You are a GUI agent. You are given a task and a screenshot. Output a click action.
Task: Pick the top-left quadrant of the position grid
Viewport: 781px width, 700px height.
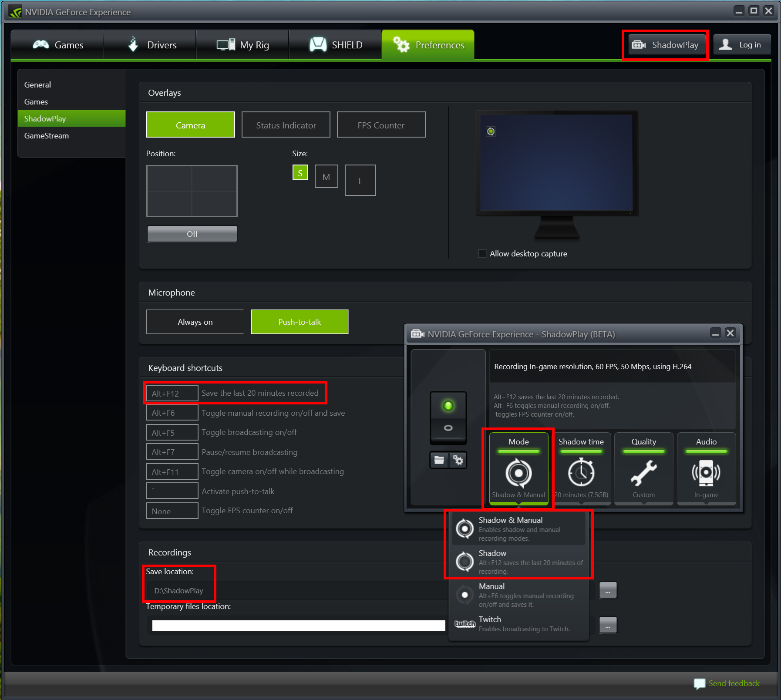(169, 178)
